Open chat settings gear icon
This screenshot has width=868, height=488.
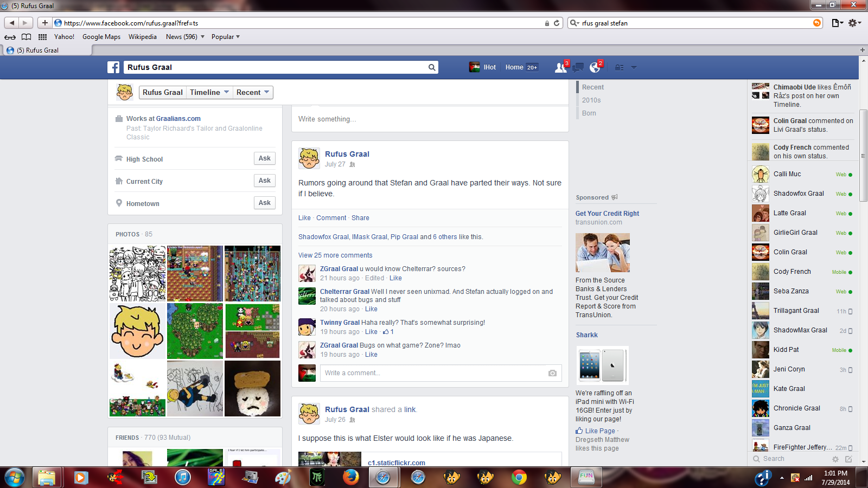pos(835,459)
